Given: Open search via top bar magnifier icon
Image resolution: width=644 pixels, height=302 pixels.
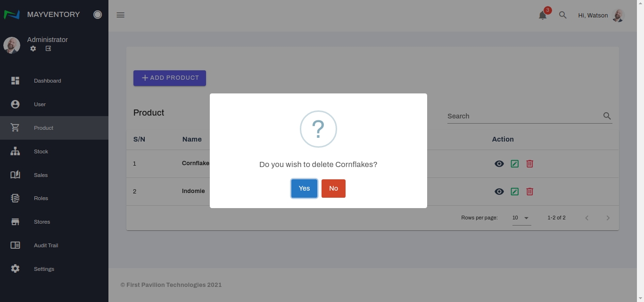Looking at the screenshot, I should pyautogui.click(x=562, y=15).
